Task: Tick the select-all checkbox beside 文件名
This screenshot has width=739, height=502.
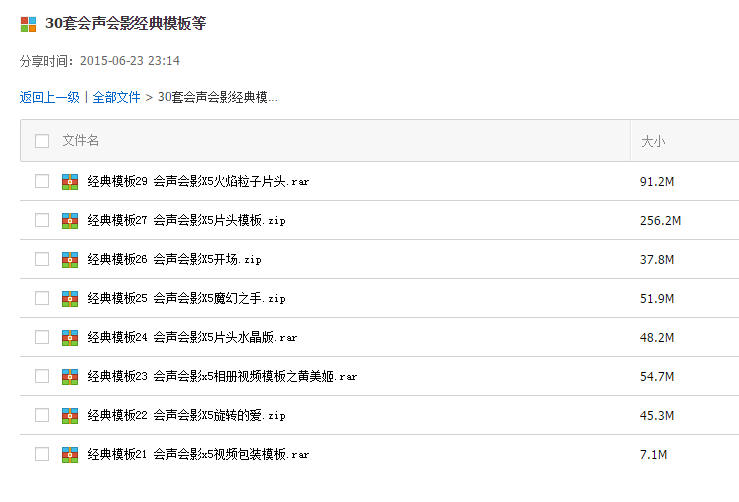Action: (x=42, y=140)
